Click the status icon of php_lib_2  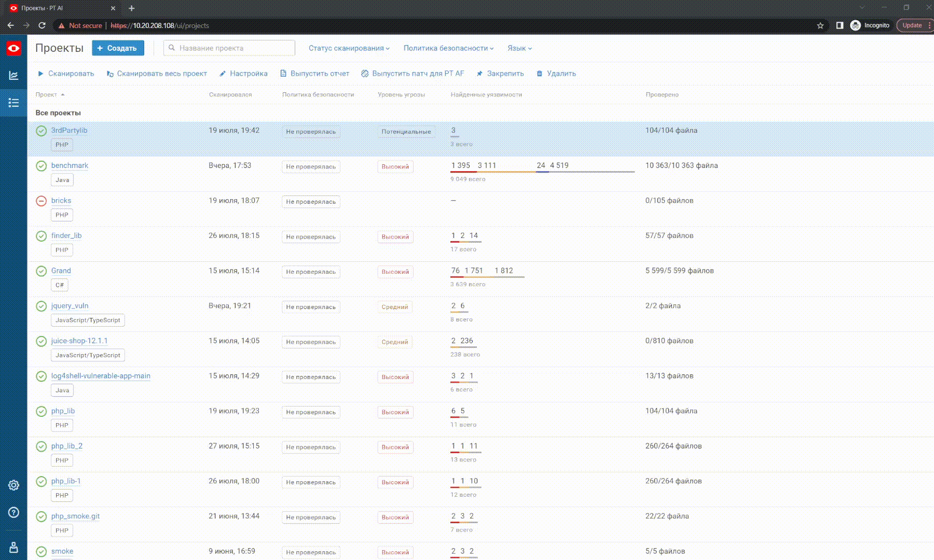click(x=42, y=446)
